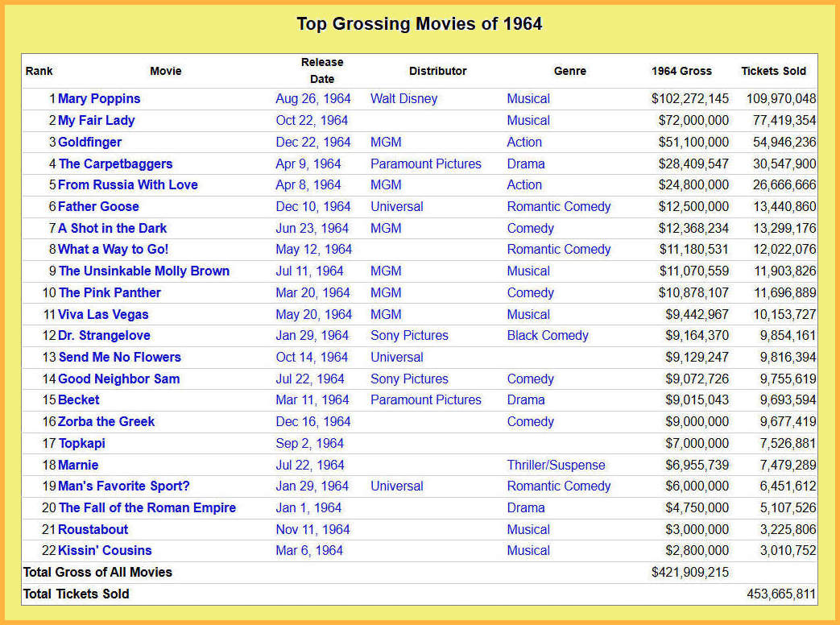Image resolution: width=840 pixels, height=625 pixels.
Task: Open the Walt Disney distributor link
Action: [404, 98]
